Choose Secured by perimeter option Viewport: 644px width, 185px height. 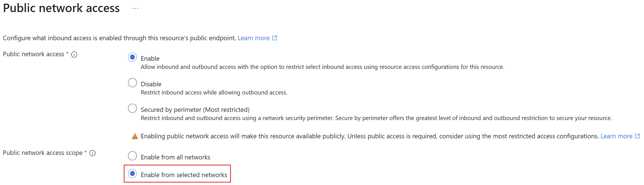point(132,108)
